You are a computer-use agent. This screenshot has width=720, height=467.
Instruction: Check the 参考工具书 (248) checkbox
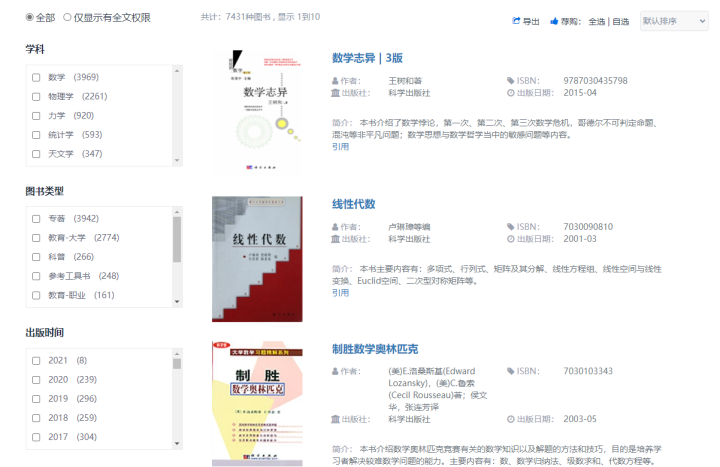point(36,276)
